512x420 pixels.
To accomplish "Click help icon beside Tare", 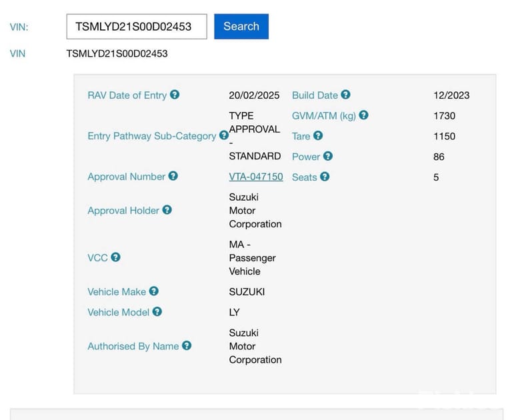I will [x=318, y=135].
